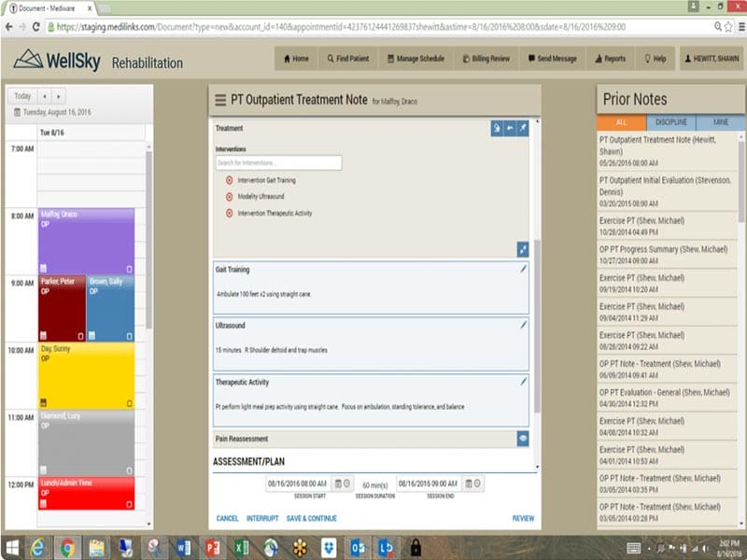The image size is (747, 560).
Task: Select the DISCIPLINE tab in Prior Notes
Action: 670,122
